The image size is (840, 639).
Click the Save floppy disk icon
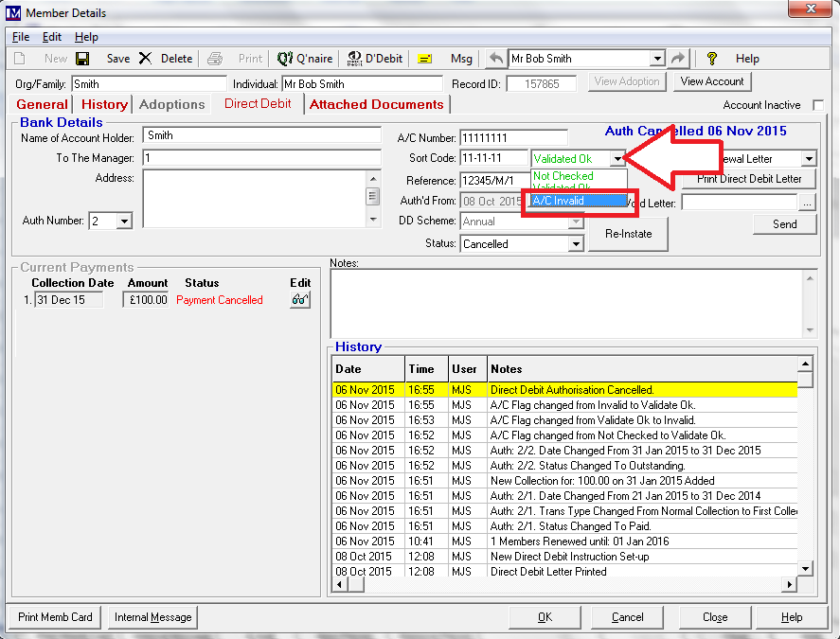[82, 59]
